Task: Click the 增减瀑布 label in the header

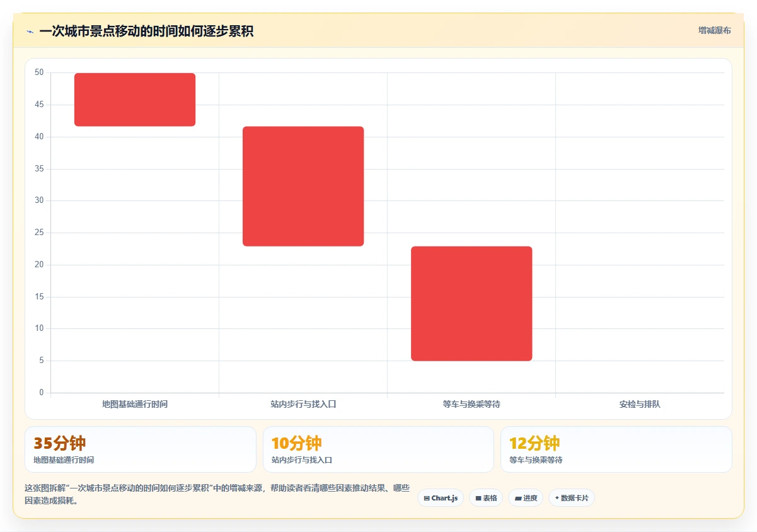Action: [714, 30]
